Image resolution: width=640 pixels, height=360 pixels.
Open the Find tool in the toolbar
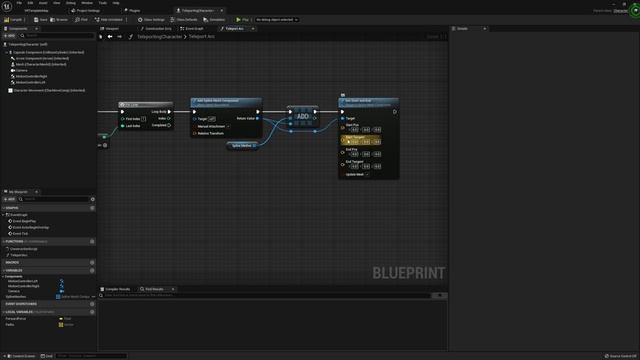pyautogui.click(x=81, y=20)
